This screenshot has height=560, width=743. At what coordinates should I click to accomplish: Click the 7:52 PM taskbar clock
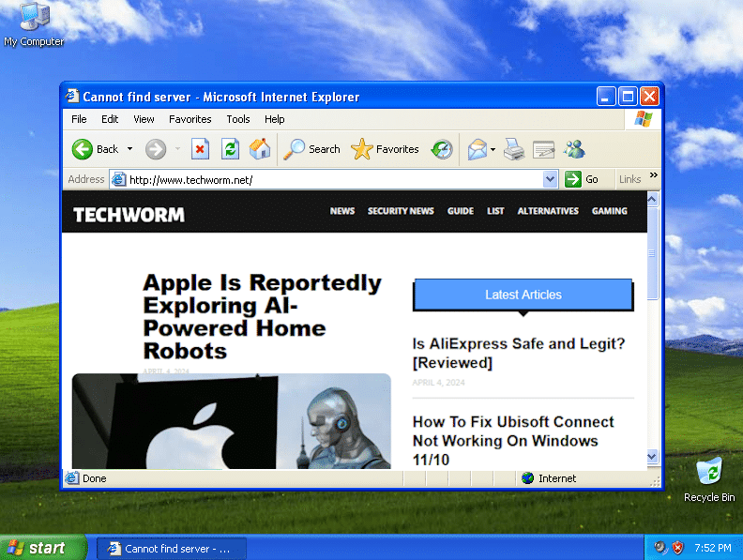point(713,548)
